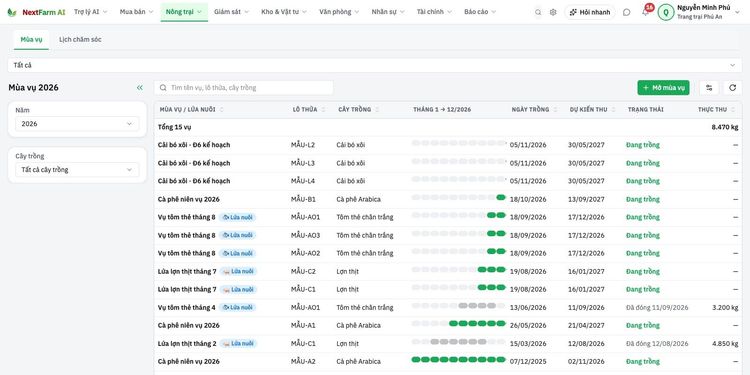This screenshot has height=375, width=750.
Task: Expand the Năm 2026 dropdown
Action: (77, 124)
